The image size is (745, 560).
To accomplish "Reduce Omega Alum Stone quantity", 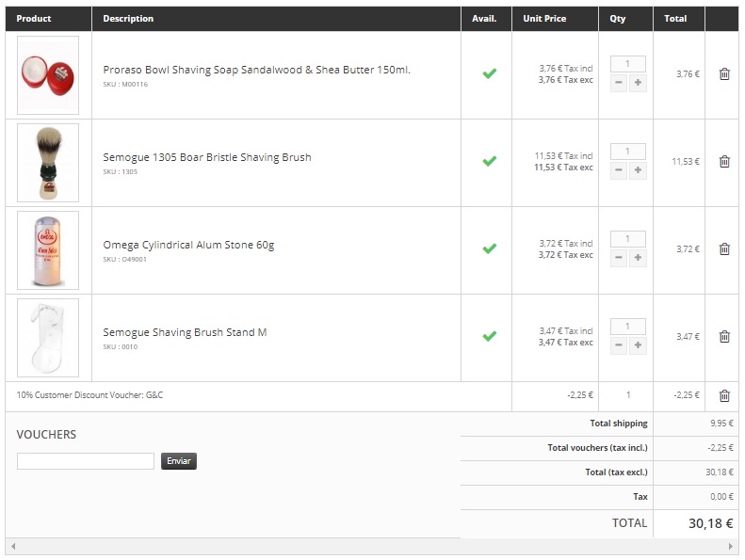I will point(618,258).
